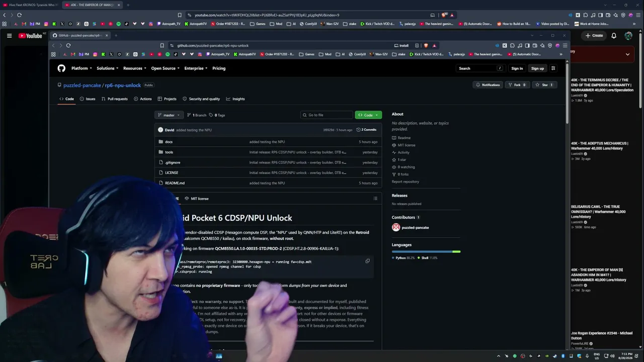This screenshot has height=362, width=644.
Task: Click the GitHub Sign up button
Action: pos(537,68)
